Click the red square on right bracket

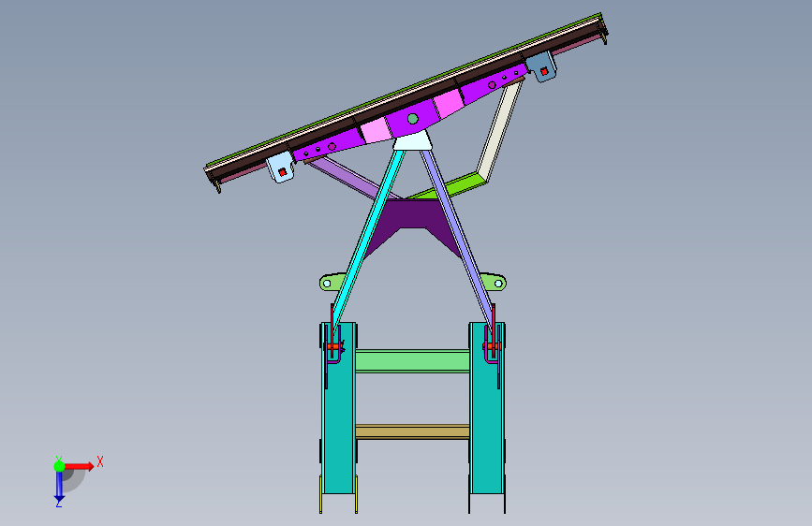[544, 71]
